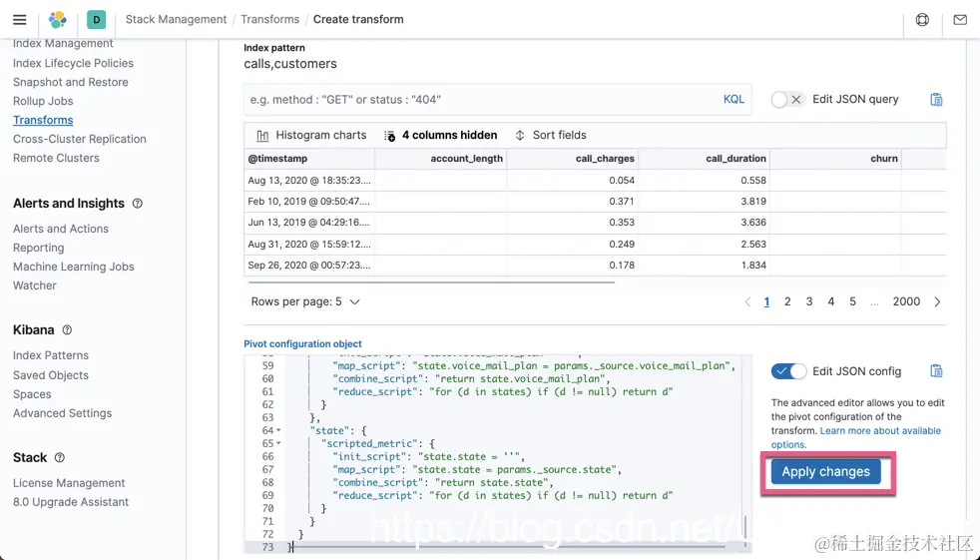
Task: Open the newsfeed mail icon
Action: [960, 20]
